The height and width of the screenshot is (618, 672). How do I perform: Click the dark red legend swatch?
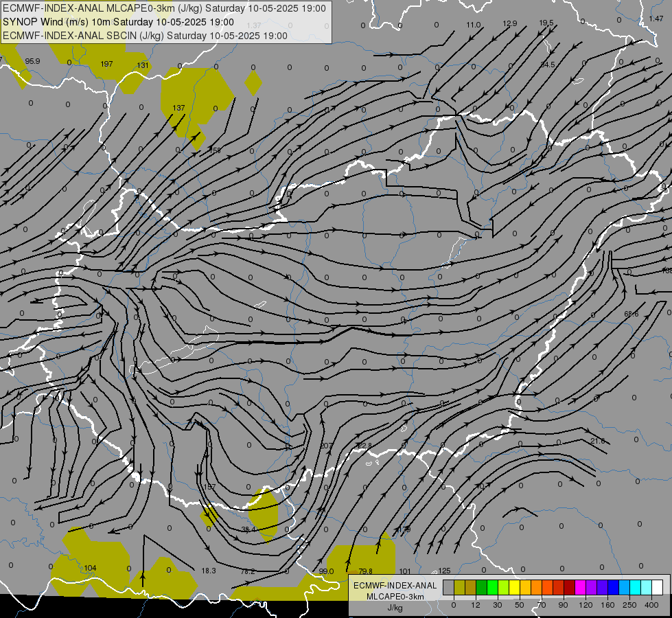(569, 587)
